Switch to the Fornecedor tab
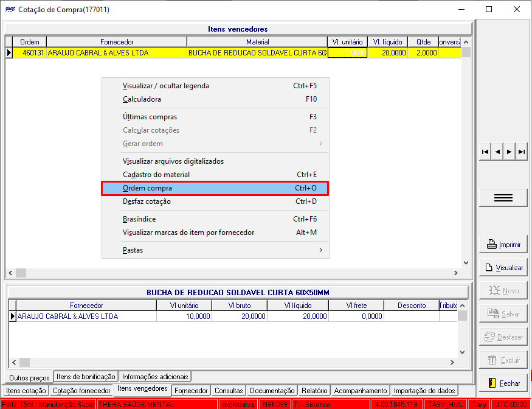532x409 pixels. tap(191, 391)
